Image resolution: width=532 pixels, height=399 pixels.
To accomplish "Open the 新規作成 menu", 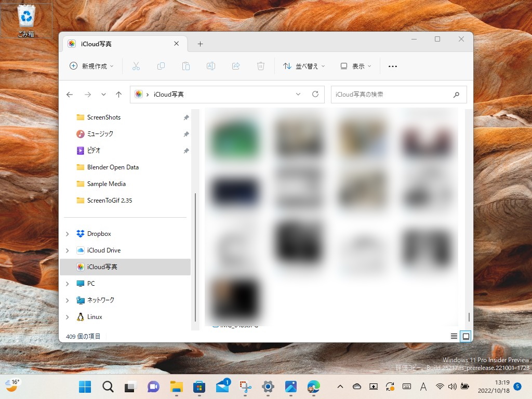I will [x=91, y=66].
